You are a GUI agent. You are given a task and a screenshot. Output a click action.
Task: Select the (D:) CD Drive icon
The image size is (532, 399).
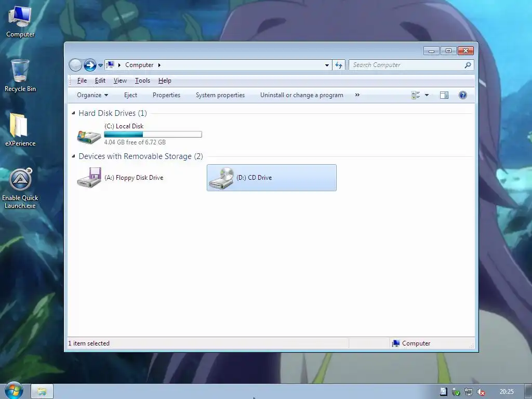click(221, 178)
